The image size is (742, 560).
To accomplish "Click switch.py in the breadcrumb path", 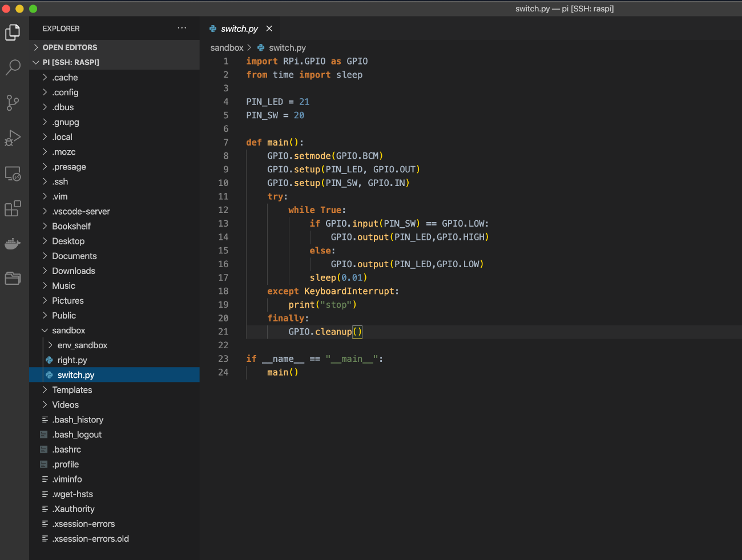I will click(x=287, y=48).
